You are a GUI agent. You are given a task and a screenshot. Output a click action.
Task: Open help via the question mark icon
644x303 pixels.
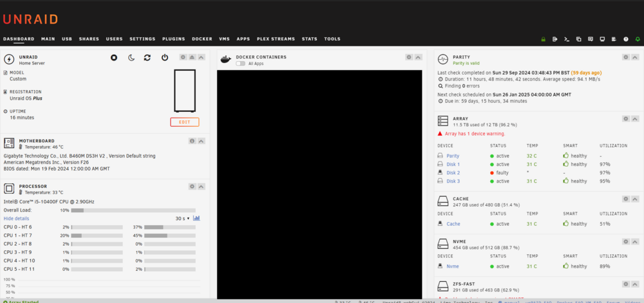pos(626,39)
